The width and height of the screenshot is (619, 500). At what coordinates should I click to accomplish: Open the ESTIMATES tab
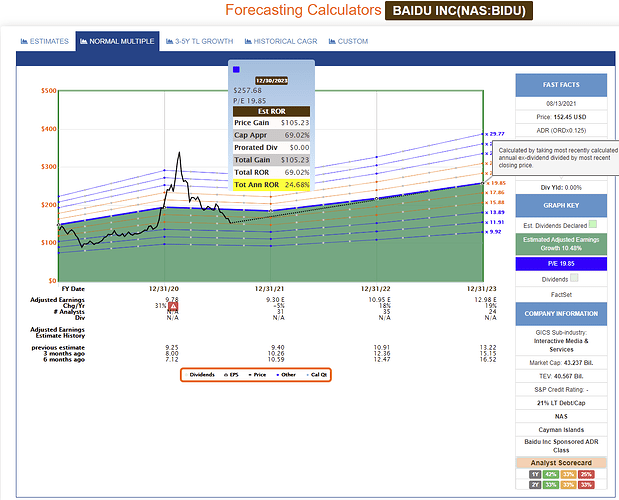click(x=45, y=41)
